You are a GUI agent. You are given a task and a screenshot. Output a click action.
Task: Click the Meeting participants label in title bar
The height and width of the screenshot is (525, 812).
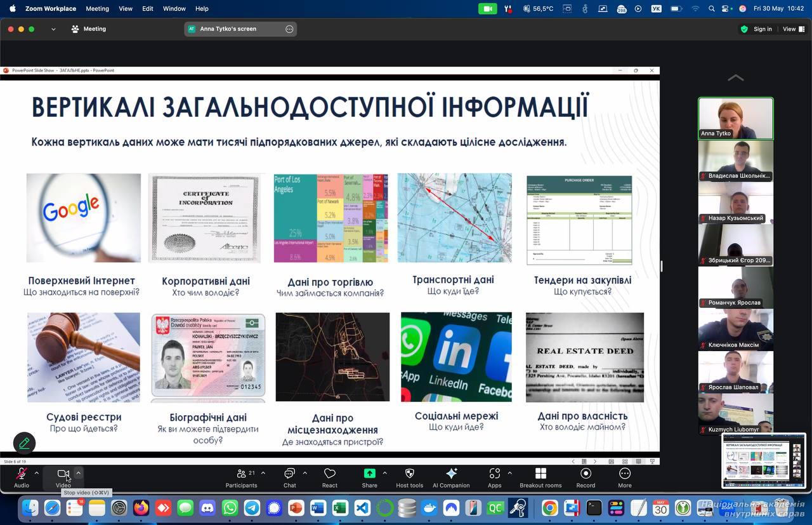pyautogui.click(x=89, y=29)
